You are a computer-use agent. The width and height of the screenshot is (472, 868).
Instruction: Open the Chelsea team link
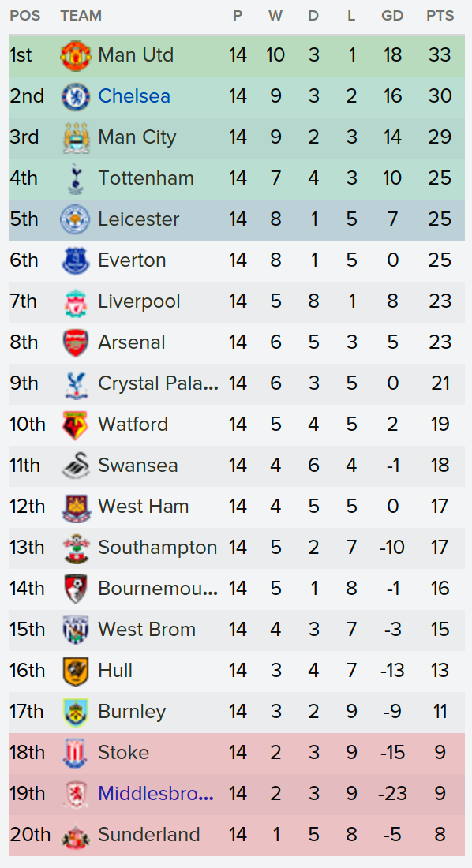click(x=134, y=96)
